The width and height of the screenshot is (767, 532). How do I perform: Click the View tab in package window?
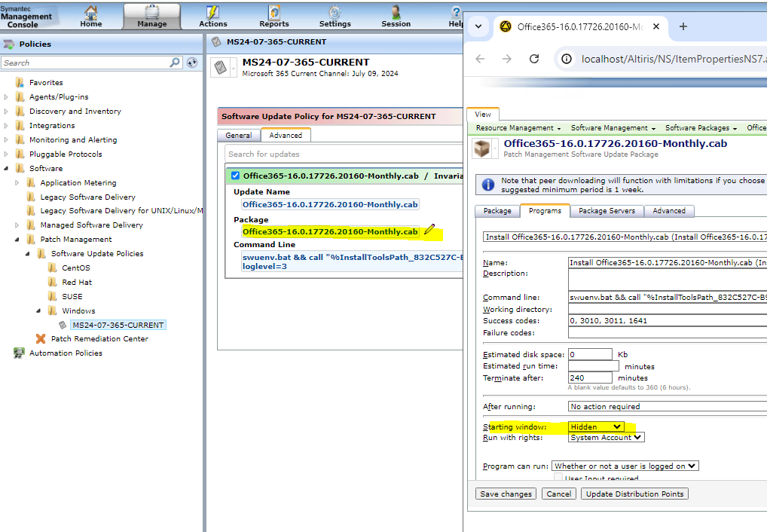pyautogui.click(x=483, y=114)
